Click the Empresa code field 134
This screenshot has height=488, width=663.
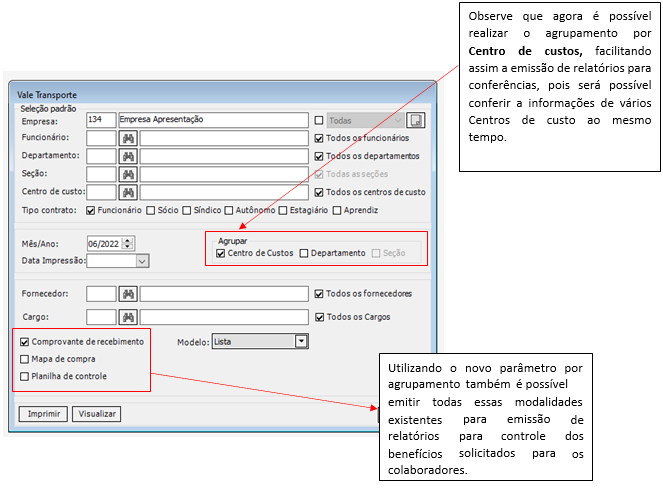pyautogui.click(x=101, y=120)
